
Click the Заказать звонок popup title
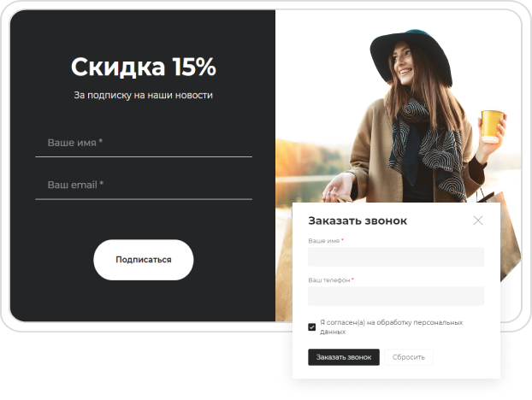358,221
